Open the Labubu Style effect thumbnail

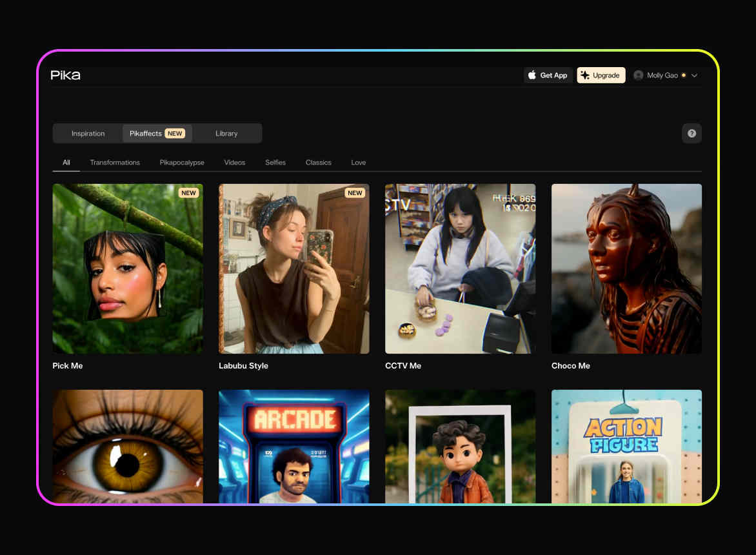[x=294, y=268]
